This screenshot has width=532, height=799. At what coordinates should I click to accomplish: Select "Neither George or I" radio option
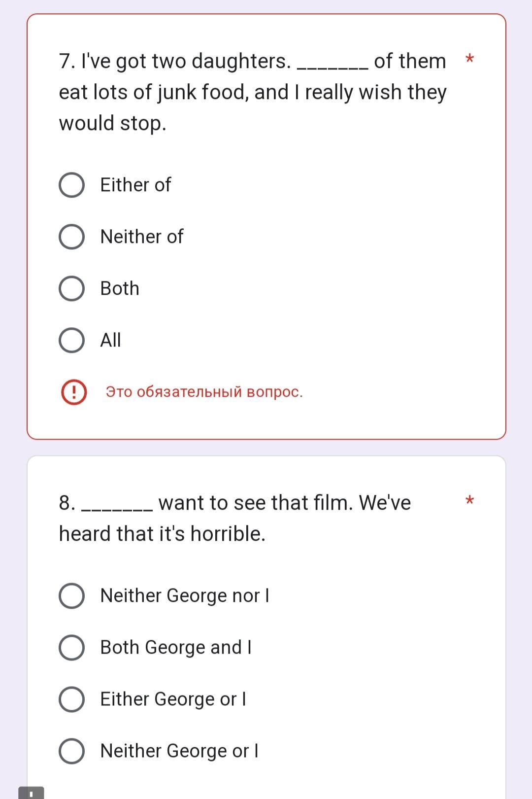pos(71,751)
